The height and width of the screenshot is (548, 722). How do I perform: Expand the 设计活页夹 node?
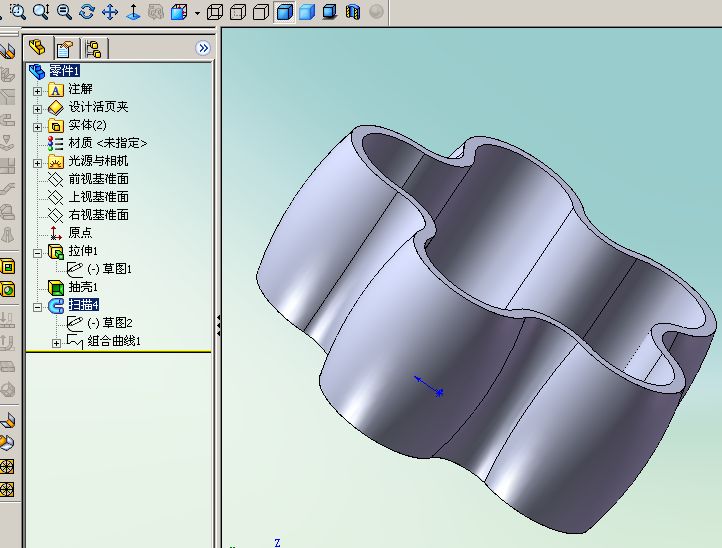[x=38, y=109]
